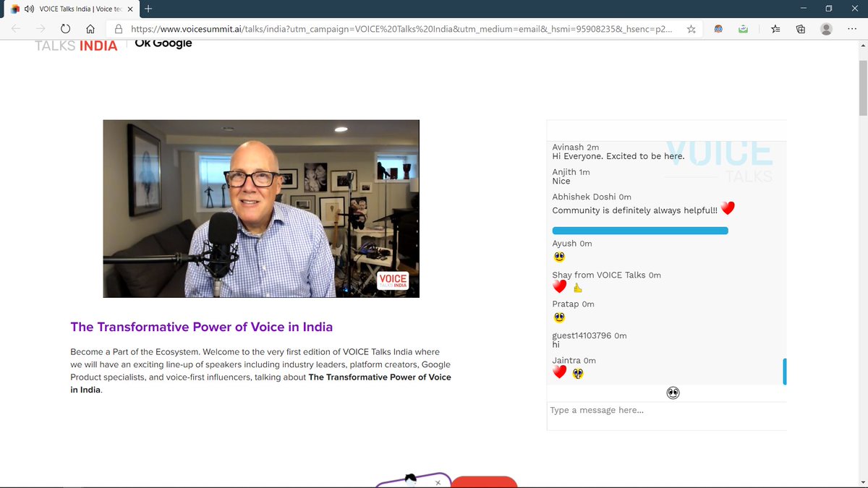Add this page to favorites with star
The image size is (868, 488).
(x=692, y=29)
